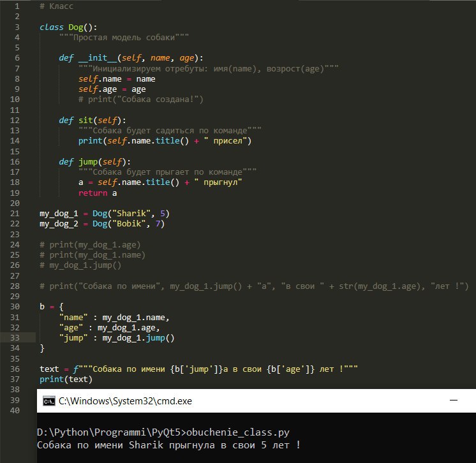The image size is (476, 463).
Task: Click the cmd.exe title bar text
Action: click(125, 401)
